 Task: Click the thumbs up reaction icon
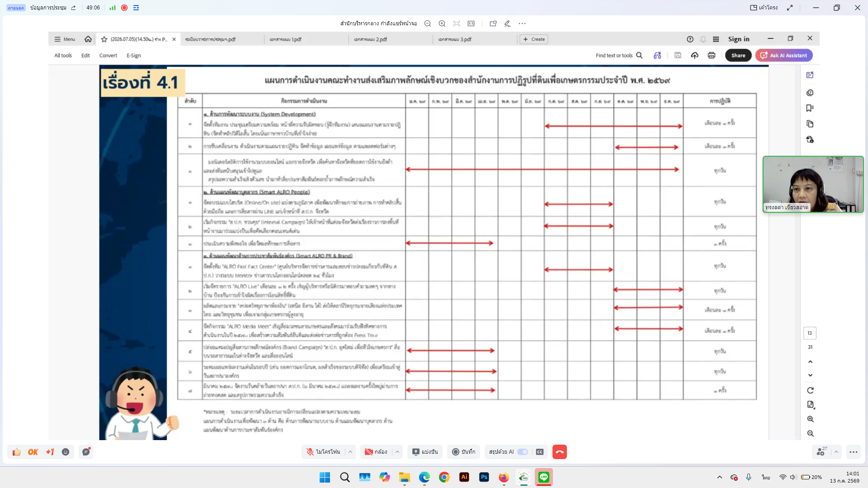(x=17, y=452)
